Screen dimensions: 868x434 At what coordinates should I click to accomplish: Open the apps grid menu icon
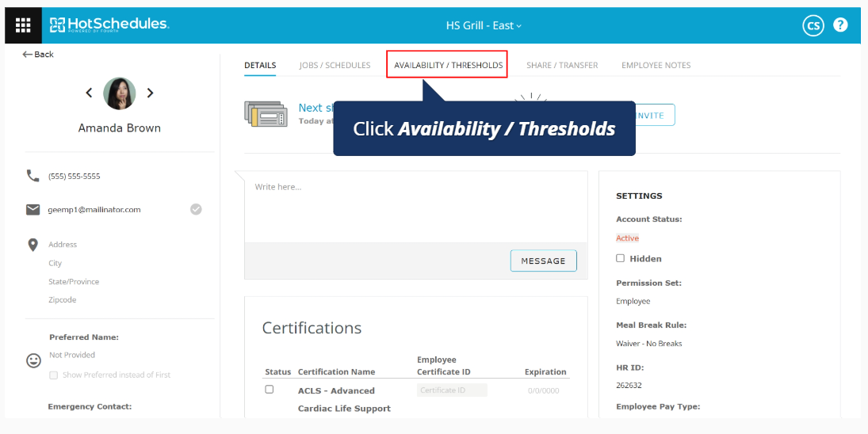[x=23, y=25]
